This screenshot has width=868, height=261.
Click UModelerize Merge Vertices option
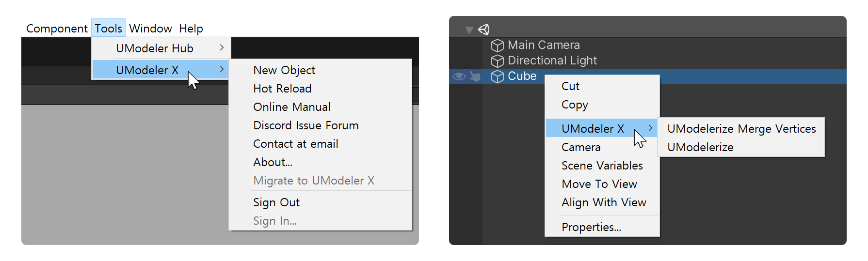[741, 129]
